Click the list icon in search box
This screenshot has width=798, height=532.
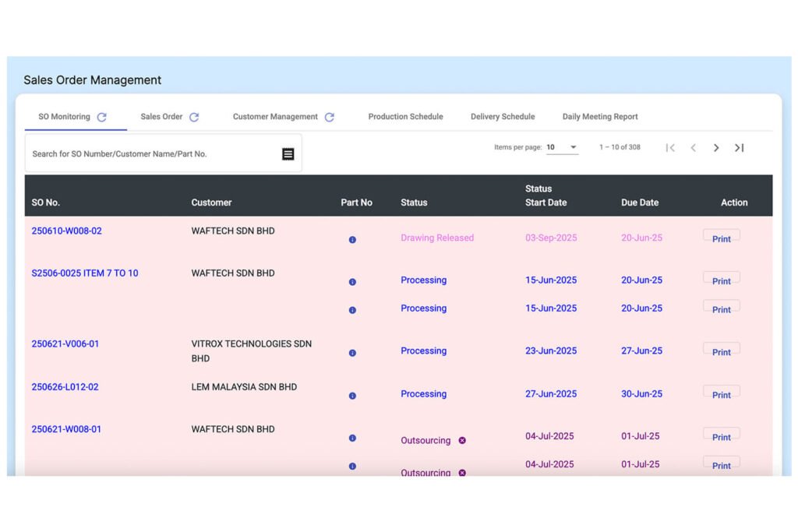point(288,154)
